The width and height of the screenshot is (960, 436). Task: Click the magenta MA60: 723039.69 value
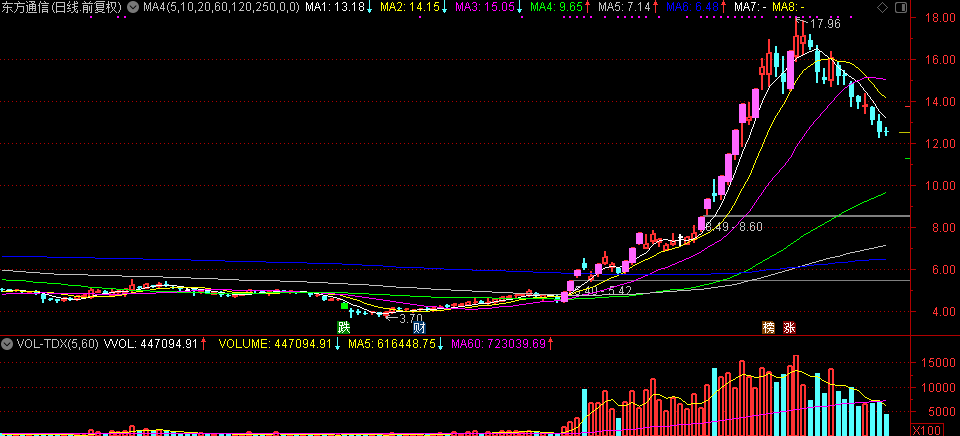coord(498,344)
